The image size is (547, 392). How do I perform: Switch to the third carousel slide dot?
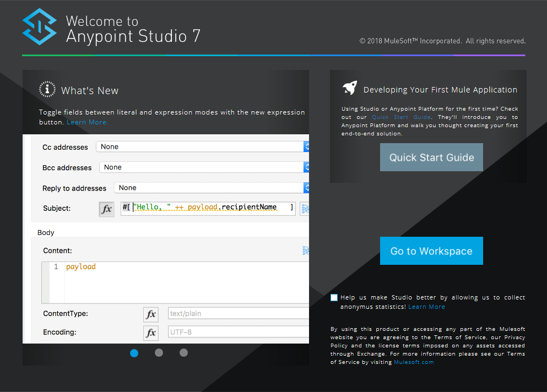tap(183, 352)
